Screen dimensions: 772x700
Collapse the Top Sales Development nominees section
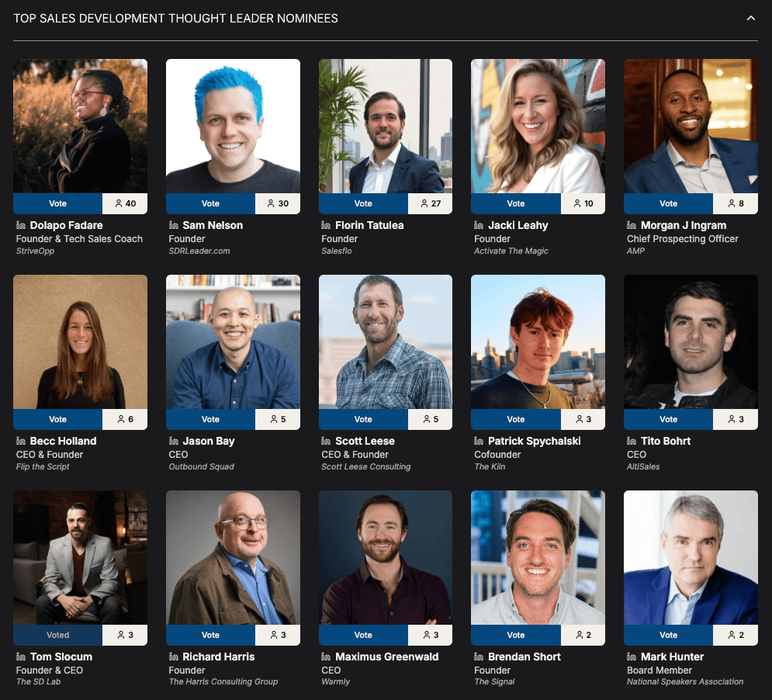[x=750, y=18]
